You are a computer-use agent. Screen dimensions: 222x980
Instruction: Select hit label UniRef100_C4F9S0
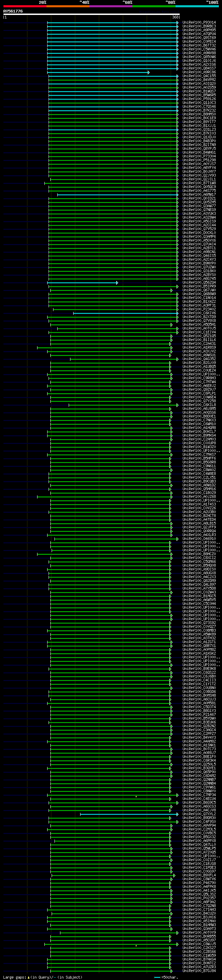(x=199, y=821)
